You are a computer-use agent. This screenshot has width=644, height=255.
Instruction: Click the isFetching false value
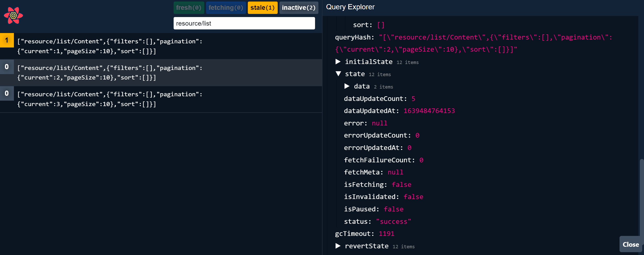coord(401,185)
